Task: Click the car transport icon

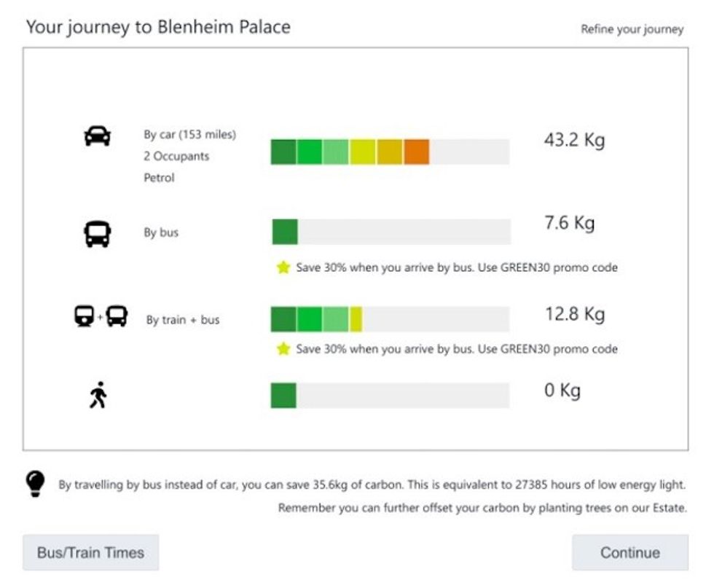Action: (98, 136)
